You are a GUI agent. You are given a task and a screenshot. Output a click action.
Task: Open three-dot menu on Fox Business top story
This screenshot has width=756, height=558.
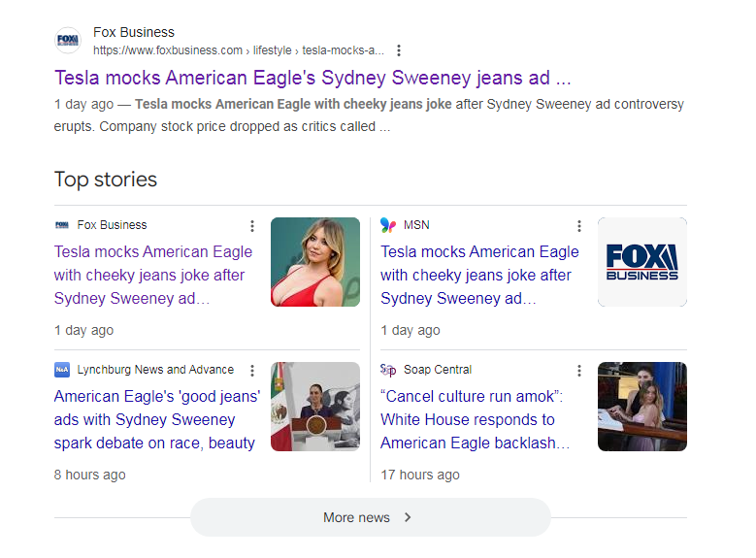point(252,226)
